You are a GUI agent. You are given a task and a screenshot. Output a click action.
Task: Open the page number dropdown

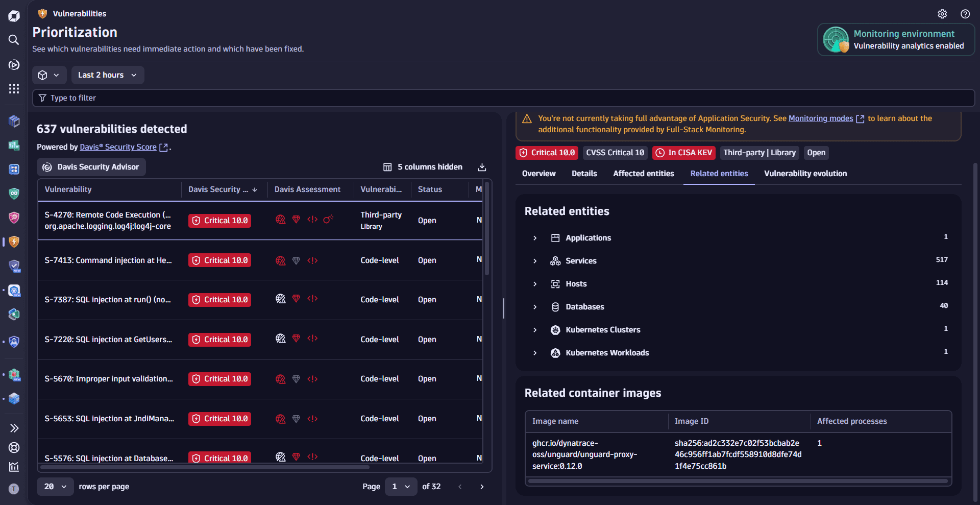click(x=401, y=487)
